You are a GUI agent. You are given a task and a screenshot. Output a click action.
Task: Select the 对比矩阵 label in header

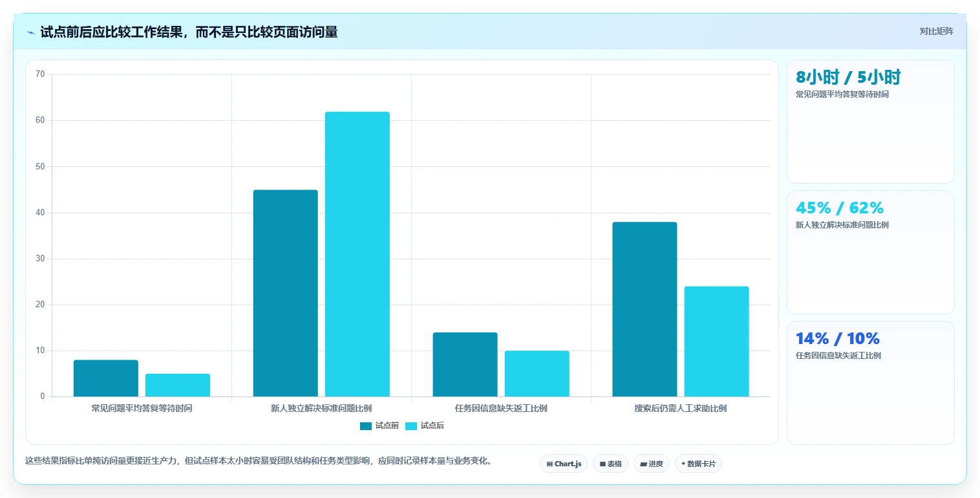tap(936, 31)
